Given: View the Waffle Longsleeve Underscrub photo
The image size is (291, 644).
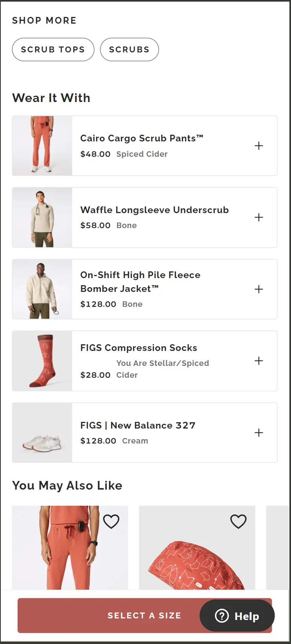Looking at the screenshot, I should coord(42,217).
